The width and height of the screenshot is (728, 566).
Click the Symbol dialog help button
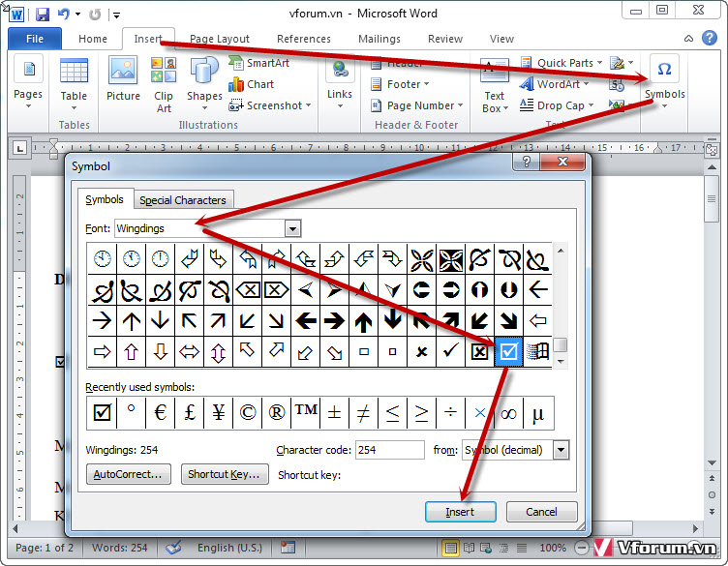526,162
